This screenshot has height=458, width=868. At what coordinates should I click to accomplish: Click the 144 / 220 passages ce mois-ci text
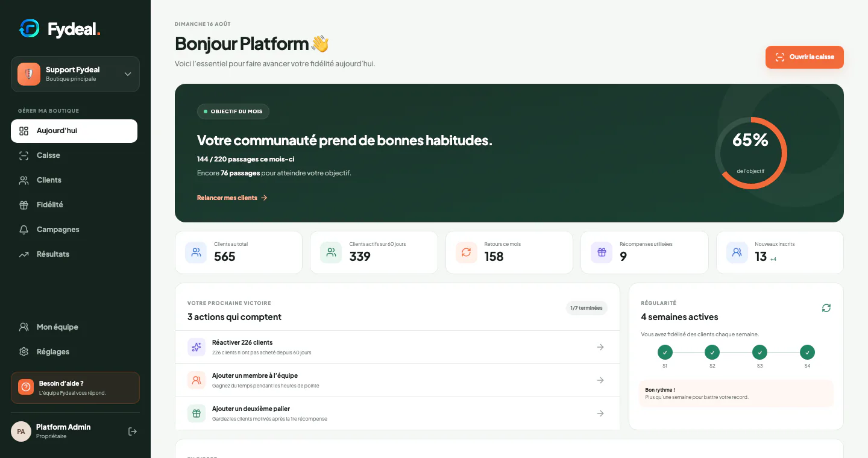246,159
